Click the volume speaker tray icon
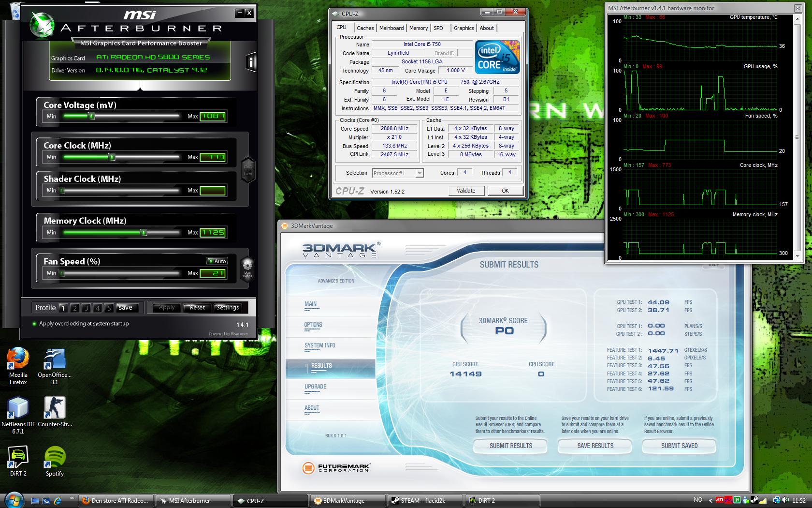The height and width of the screenshot is (508, 812). (785, 500)
